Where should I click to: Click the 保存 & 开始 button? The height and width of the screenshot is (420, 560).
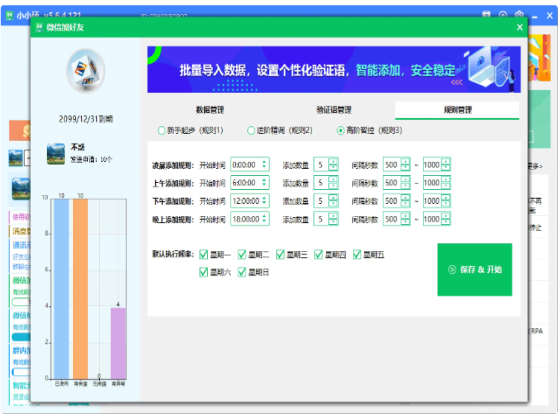[475, 270]
